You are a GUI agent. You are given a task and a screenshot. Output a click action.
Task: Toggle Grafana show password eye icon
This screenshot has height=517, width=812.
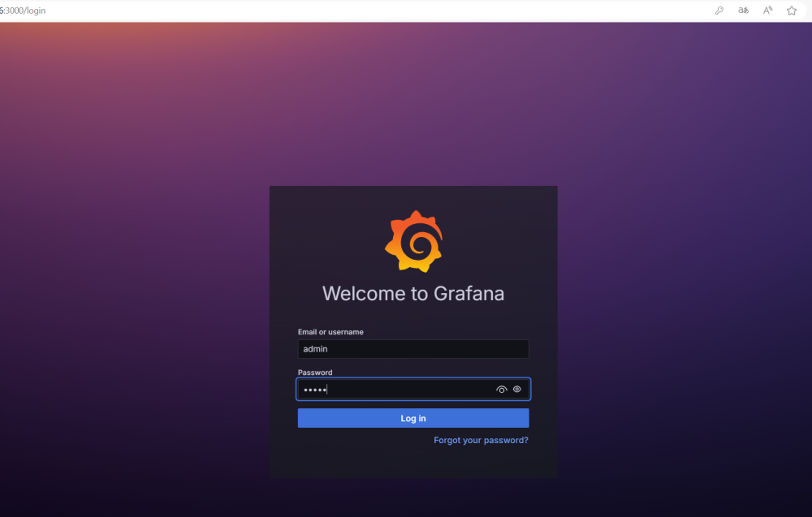coord(516,390)
